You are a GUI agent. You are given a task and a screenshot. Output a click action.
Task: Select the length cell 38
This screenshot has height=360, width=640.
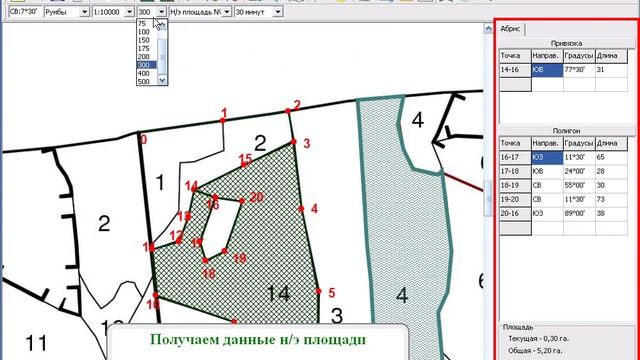pos(611,213)
